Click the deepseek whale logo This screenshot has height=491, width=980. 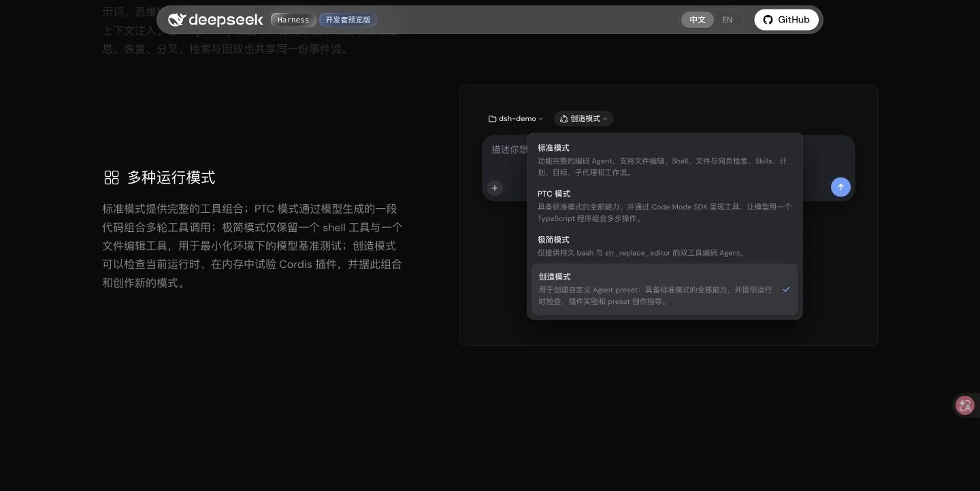177,20
